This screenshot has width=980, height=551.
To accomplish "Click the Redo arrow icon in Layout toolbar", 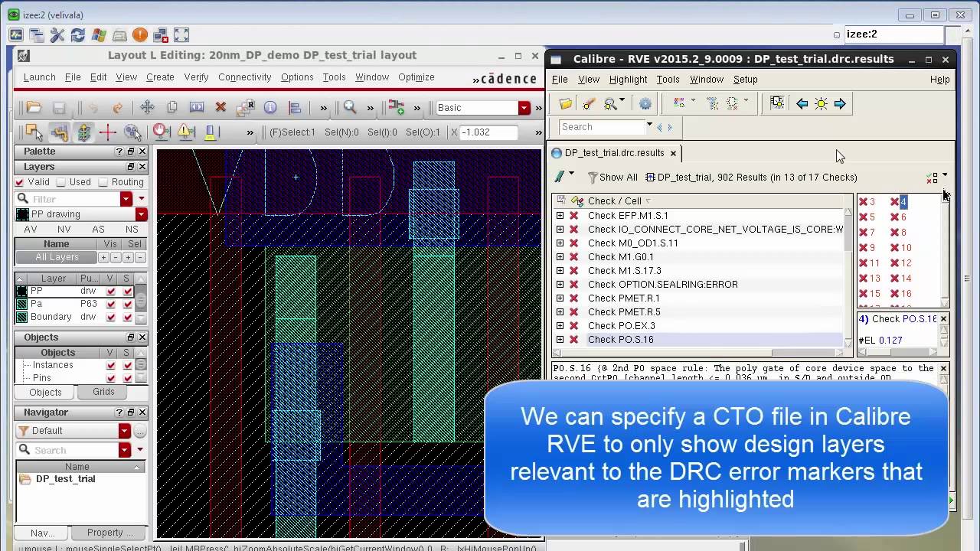I will (x=117, y=108).
